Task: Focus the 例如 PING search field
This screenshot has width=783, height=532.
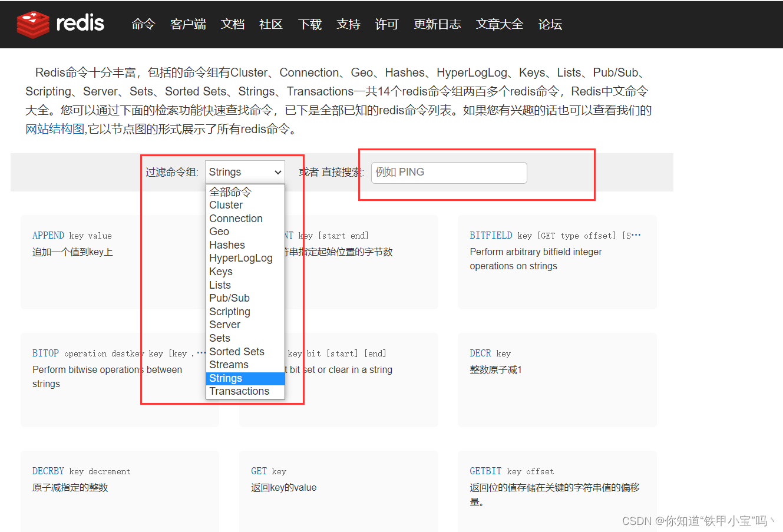Action: click(449, 173)
